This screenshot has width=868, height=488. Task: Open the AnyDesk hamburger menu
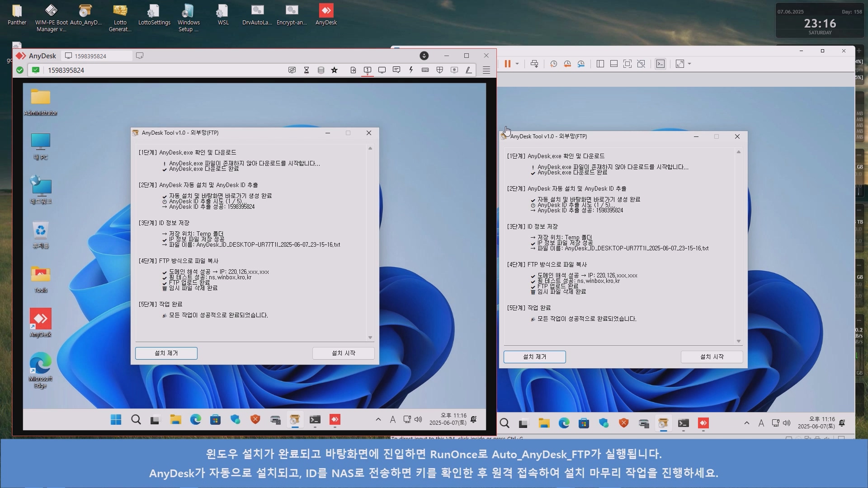point(486,70)
